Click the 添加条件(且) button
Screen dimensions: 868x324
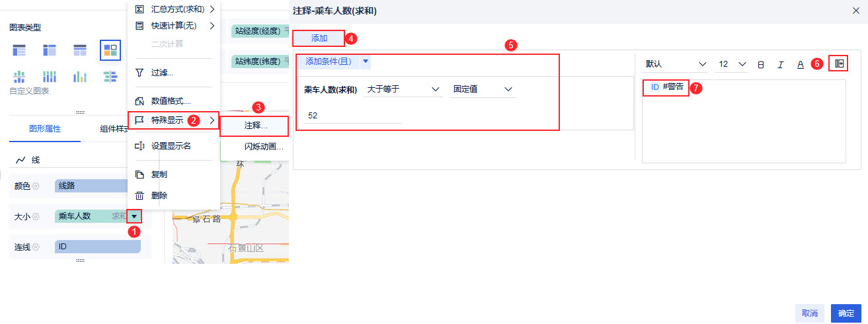328,61
